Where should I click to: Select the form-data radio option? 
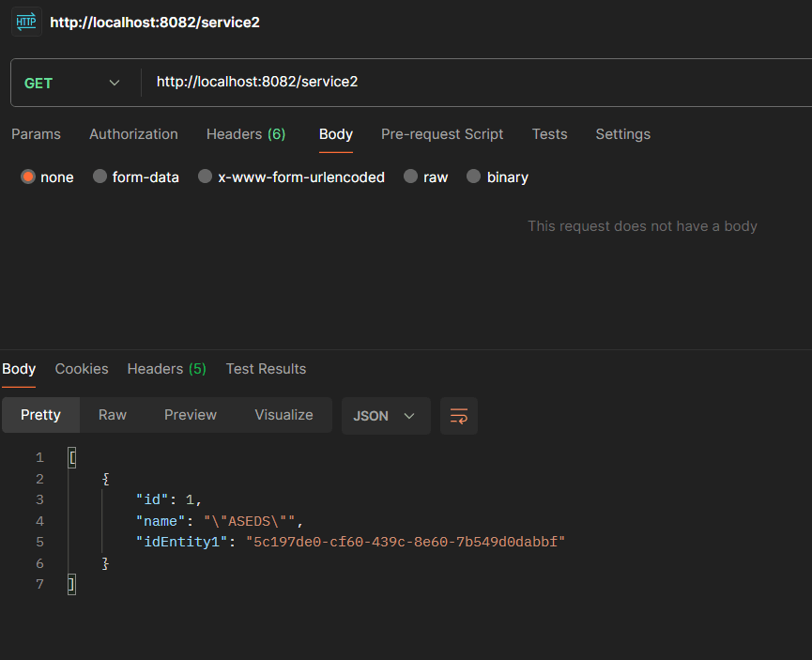pyautogui.click(x=100, y=177)
